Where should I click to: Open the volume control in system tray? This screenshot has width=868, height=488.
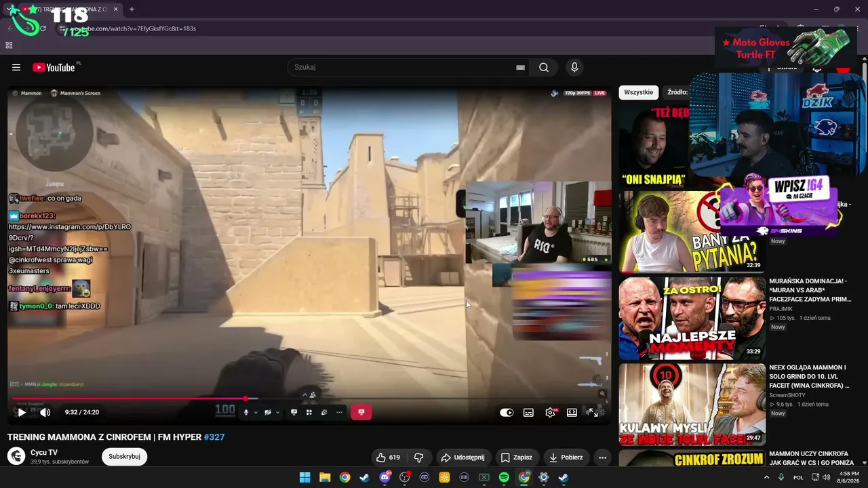(x=826, y=477)
